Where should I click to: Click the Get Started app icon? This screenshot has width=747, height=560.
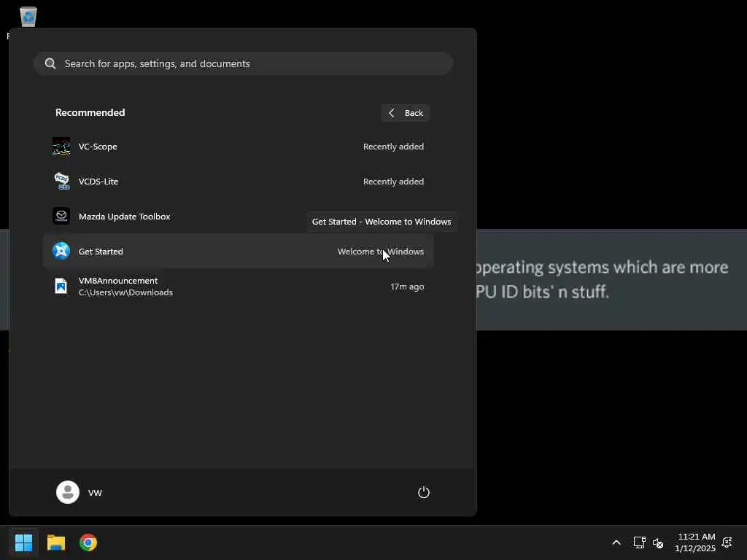(61, 251)
